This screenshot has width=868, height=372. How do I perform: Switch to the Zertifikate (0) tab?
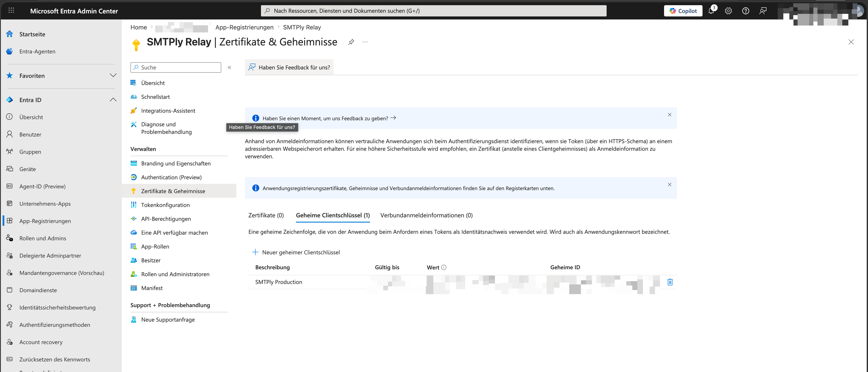(x=266, y=215)
